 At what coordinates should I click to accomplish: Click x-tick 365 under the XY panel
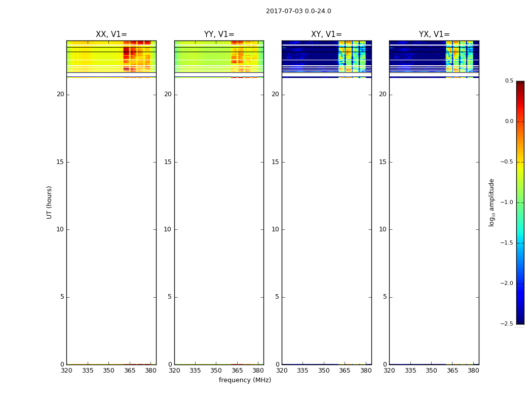coord(345,371)
